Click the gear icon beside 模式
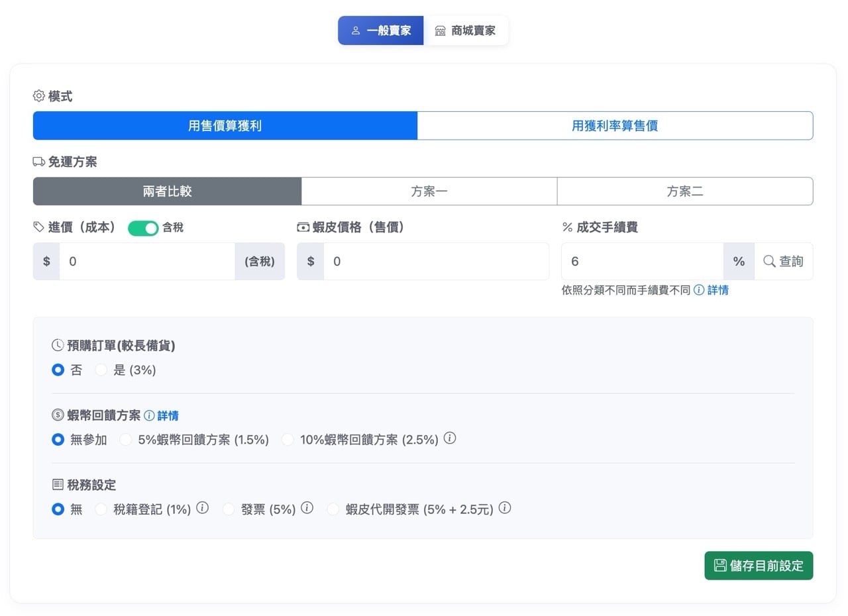The height and width of the screenshot is (616, 848). 40,96
